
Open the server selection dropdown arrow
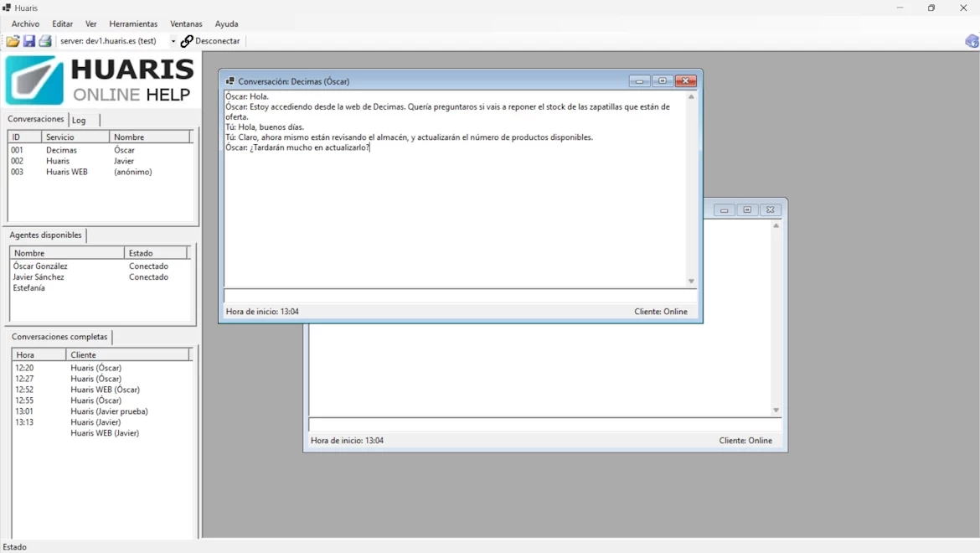173,41
